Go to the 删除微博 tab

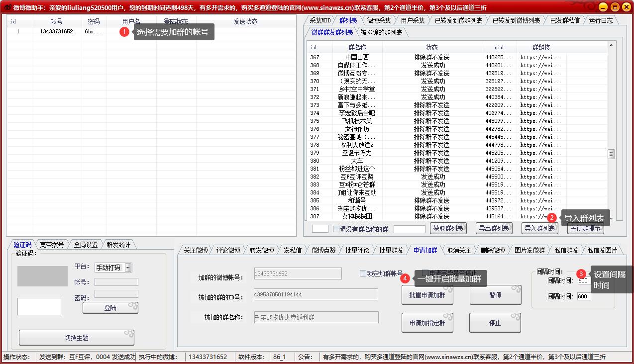493,250
